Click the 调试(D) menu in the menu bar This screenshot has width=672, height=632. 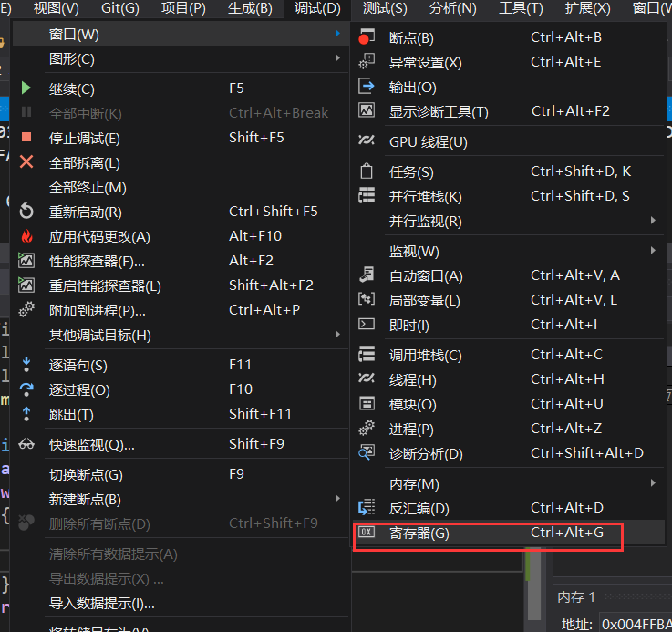pyautogui.click(x=317, y=8)
